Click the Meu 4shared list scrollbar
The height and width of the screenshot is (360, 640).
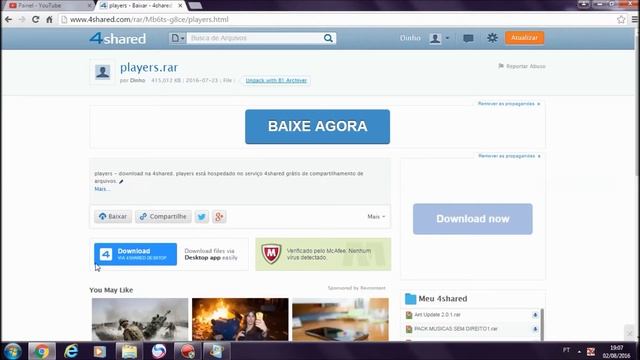(x=542, y=324)
